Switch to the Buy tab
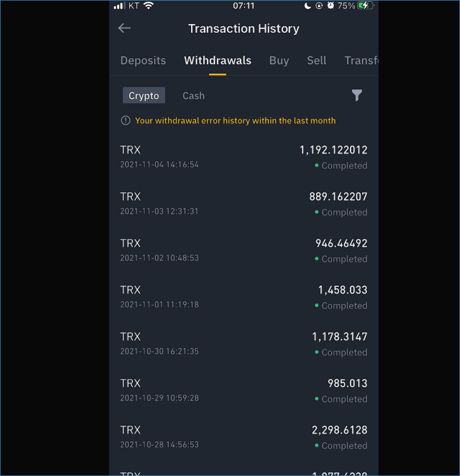The image size is (460, 476). tap(279, 60)
